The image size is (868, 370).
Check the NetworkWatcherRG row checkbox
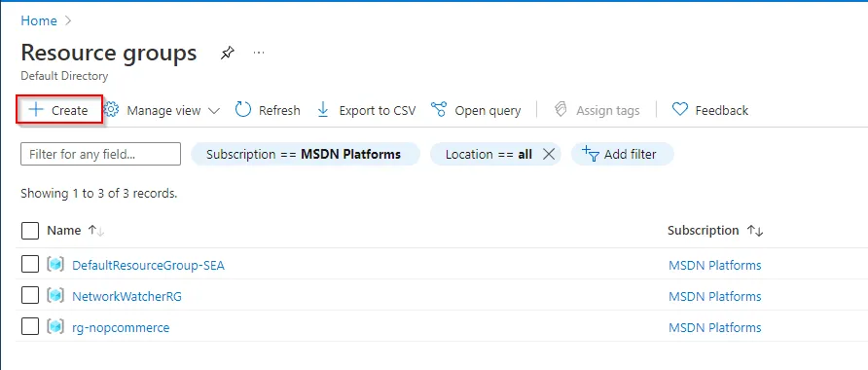click(x=30, y=296)
